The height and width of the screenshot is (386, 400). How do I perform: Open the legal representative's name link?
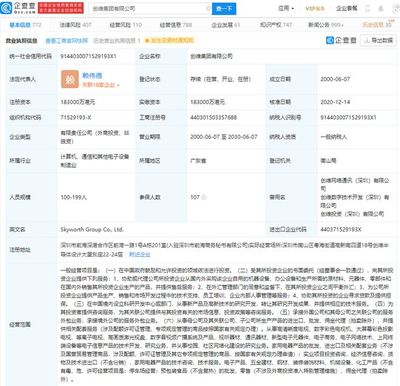[92, 76]
